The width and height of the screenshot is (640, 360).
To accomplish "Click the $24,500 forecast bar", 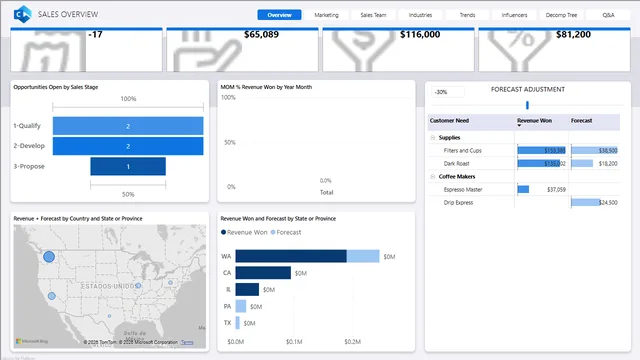I will 586,202.
